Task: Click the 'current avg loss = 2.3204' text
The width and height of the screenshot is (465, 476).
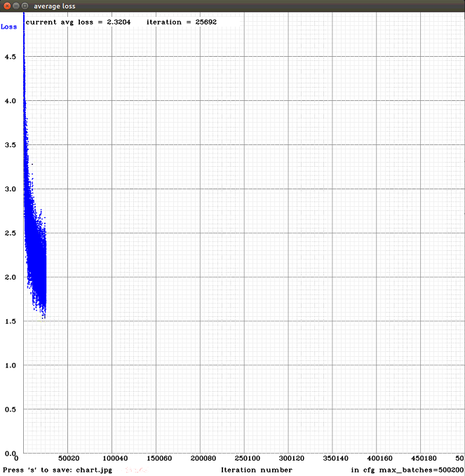Action: [x=78, y=22]
